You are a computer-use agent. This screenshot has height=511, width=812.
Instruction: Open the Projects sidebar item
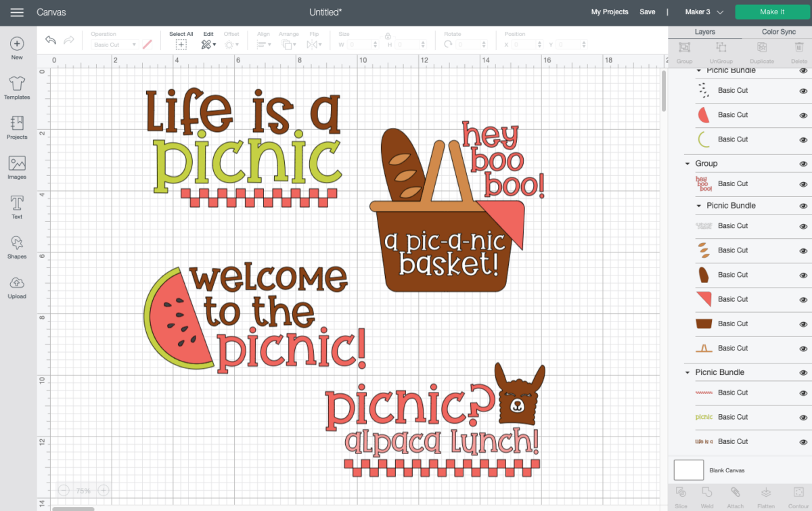coord(17,127)
